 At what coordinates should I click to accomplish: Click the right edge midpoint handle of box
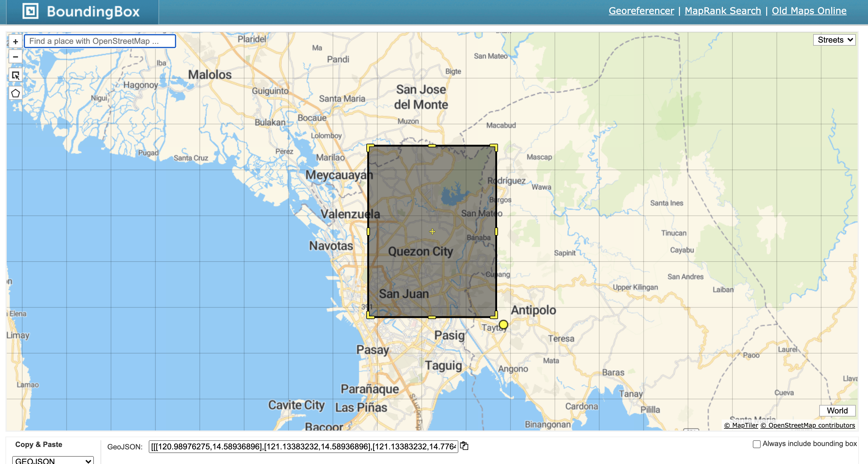[x=496, y=231]
